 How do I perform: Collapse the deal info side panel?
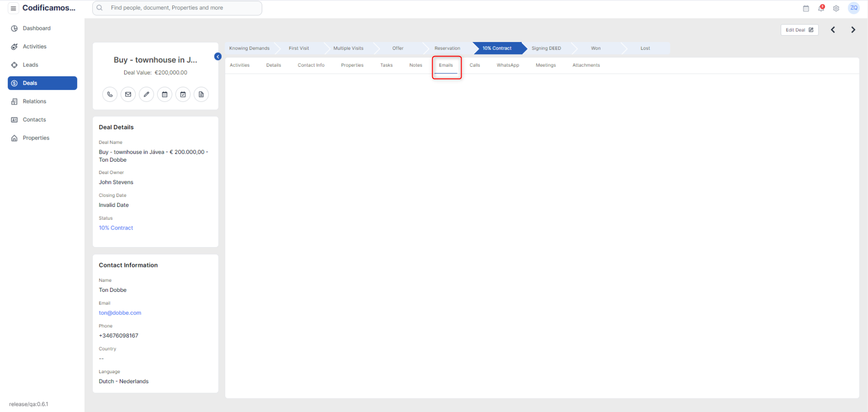[218, 56]
